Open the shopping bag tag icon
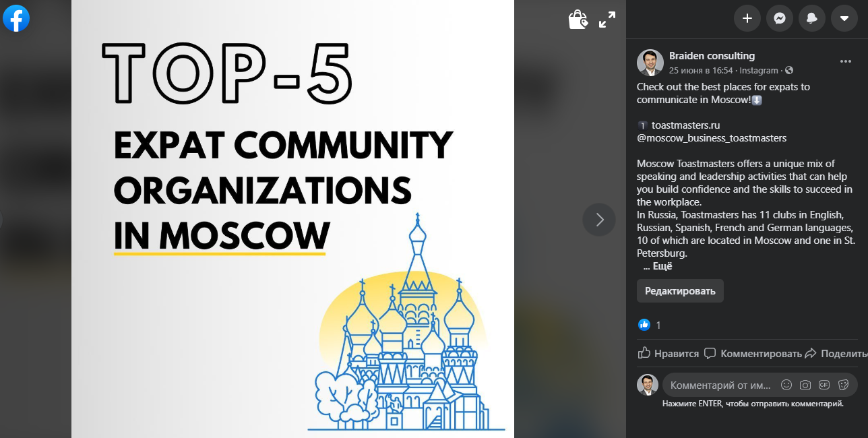The image size is (868, 438). [x=578, y=20]
